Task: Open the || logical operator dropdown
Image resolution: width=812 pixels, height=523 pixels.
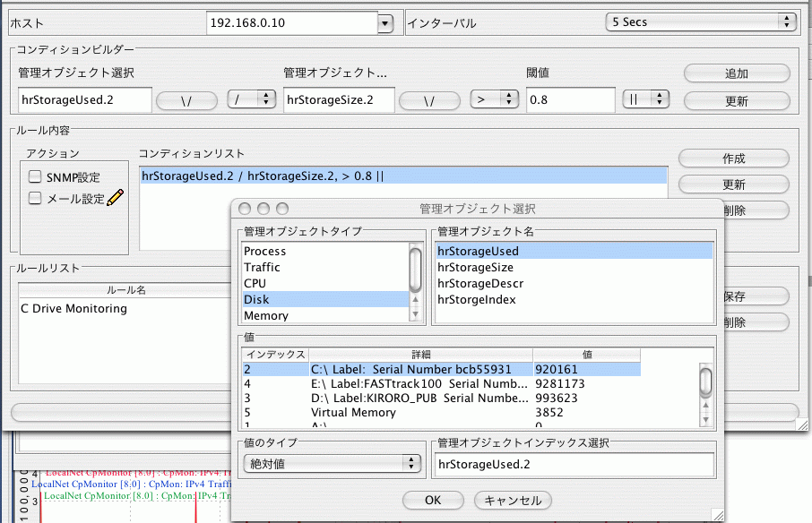Action: pos(646,99)
